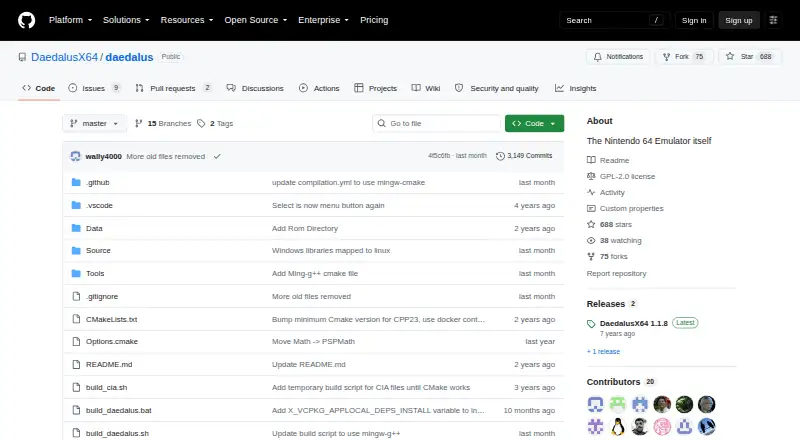Screen dimensions: 800x440
Task: Click the '+ 1 release' link
Action: (603, 352)
